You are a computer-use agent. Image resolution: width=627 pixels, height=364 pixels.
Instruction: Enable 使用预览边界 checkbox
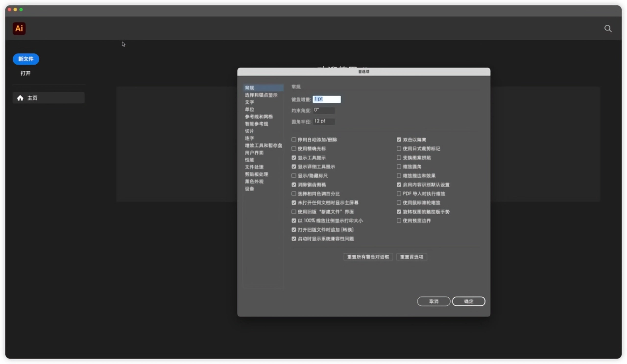coord(399,220)
